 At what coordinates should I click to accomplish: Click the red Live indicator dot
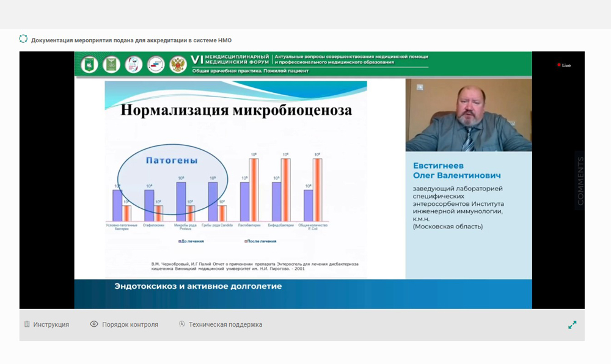(558, 65)
